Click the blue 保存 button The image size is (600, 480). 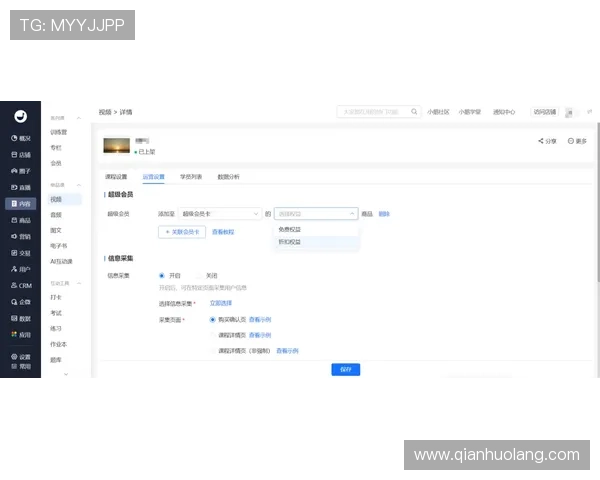click(x=346, y=369)
